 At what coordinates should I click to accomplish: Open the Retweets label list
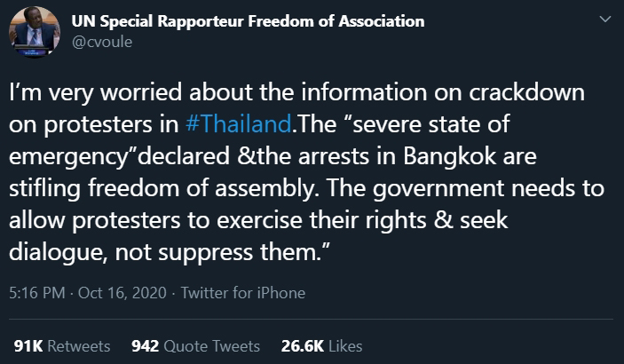click(78, 345)
